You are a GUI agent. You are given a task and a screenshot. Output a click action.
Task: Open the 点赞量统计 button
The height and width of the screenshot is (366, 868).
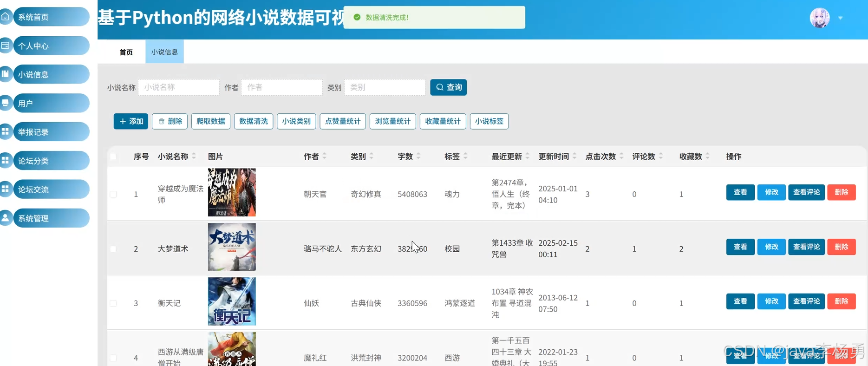tap(343, 121)
